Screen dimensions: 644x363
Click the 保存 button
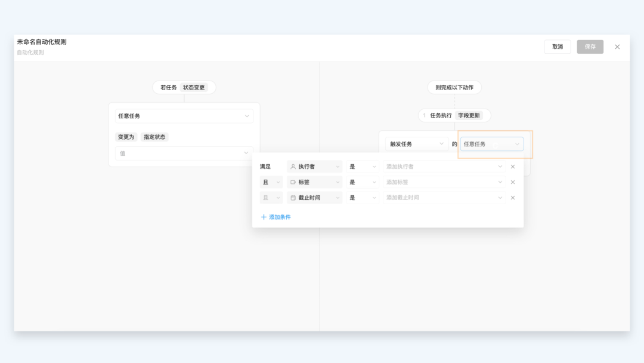[590, 47]
